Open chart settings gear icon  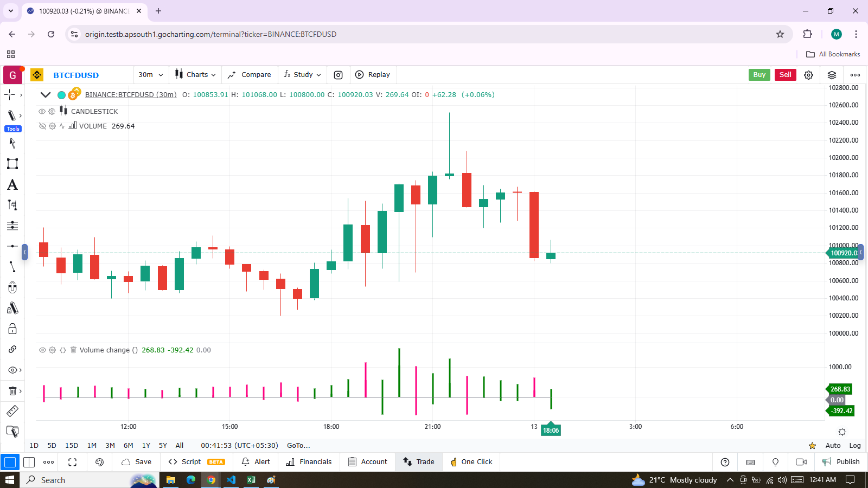(x=808, y=75)
